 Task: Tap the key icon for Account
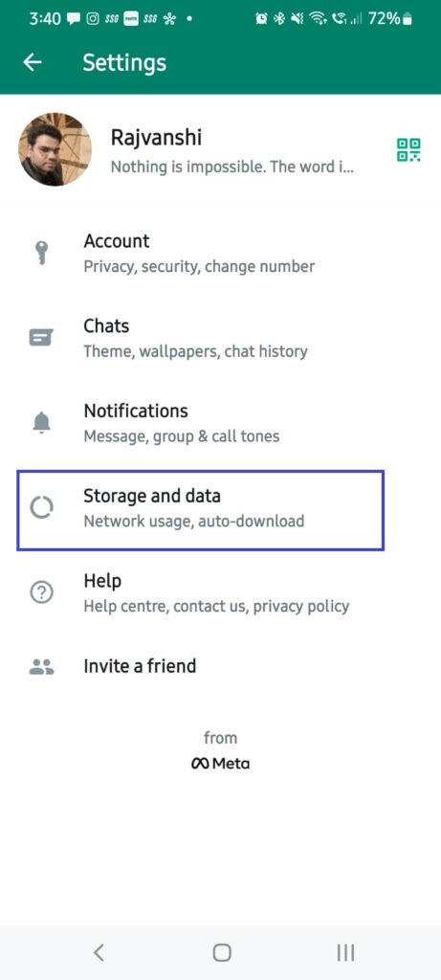point(42,253)
